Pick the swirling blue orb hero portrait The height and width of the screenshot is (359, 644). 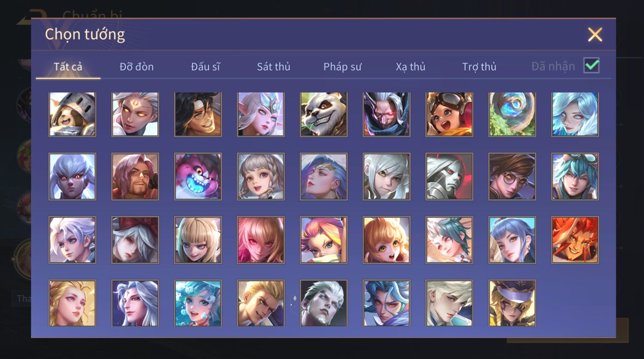[x=512, y=114]
